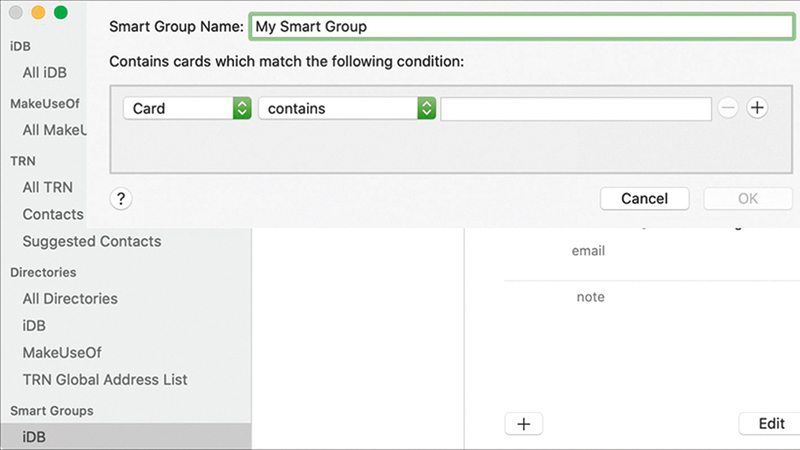Select All TRN group
Image resolution: width=800 pixels, height=450 pixels.
pyautogui.click(x=47, y=187)
